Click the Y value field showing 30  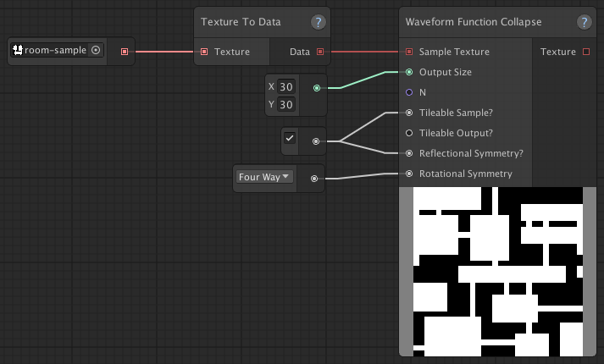click(x=286, y=104)
